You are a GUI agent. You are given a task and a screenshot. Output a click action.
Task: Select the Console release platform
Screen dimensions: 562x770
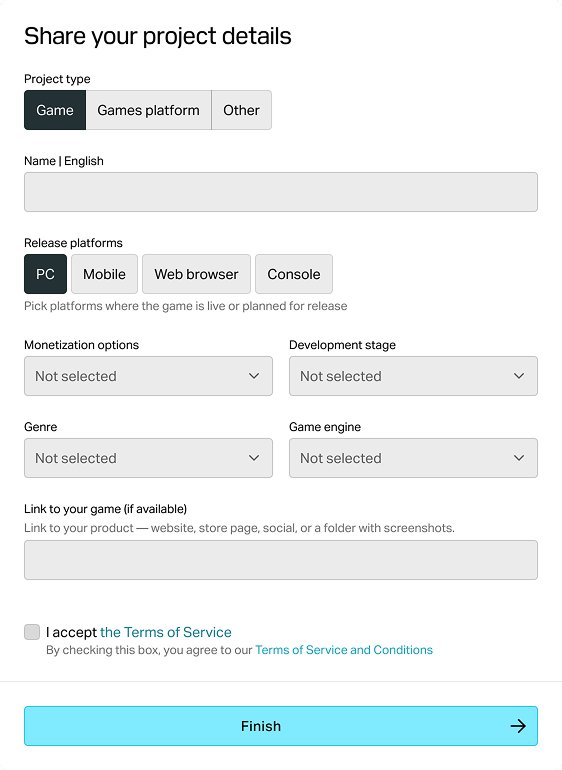coord(294,274)
